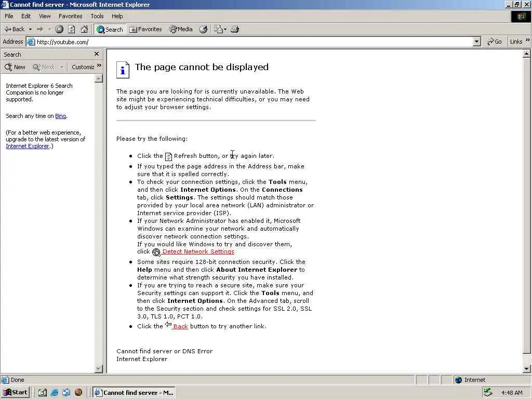Click the page icon in address bar

pyautogui.click(x=31, y=42)
